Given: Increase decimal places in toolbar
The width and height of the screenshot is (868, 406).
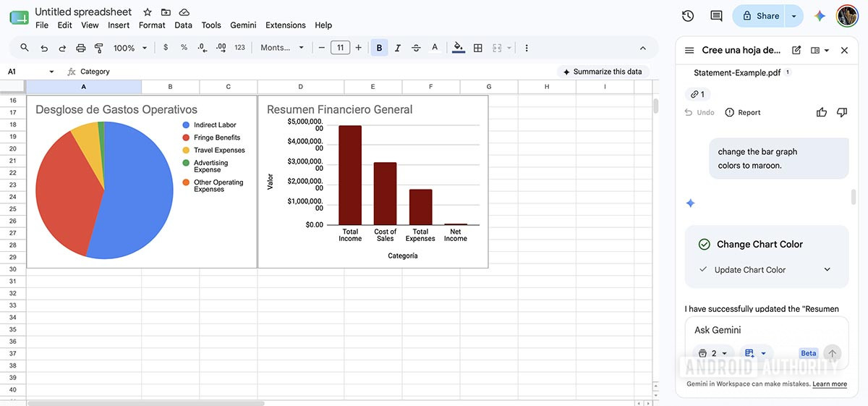Looking at the screenshot, I should pos(221,48).
